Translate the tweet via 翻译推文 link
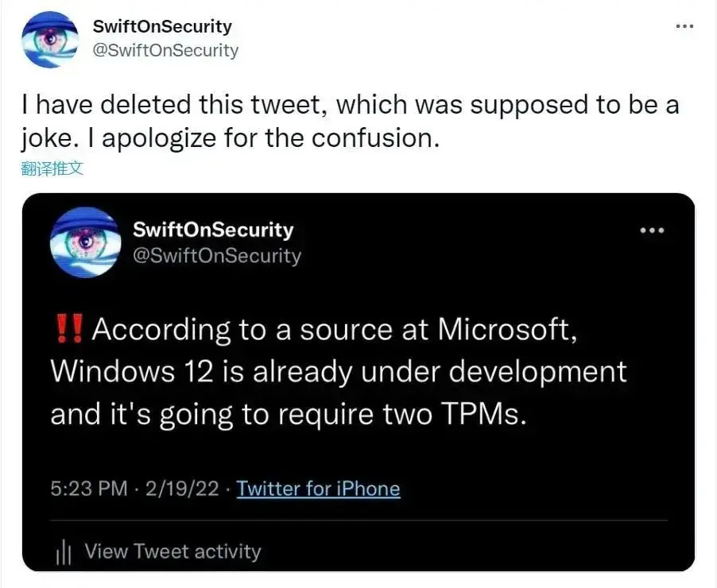 pos(52,168)
